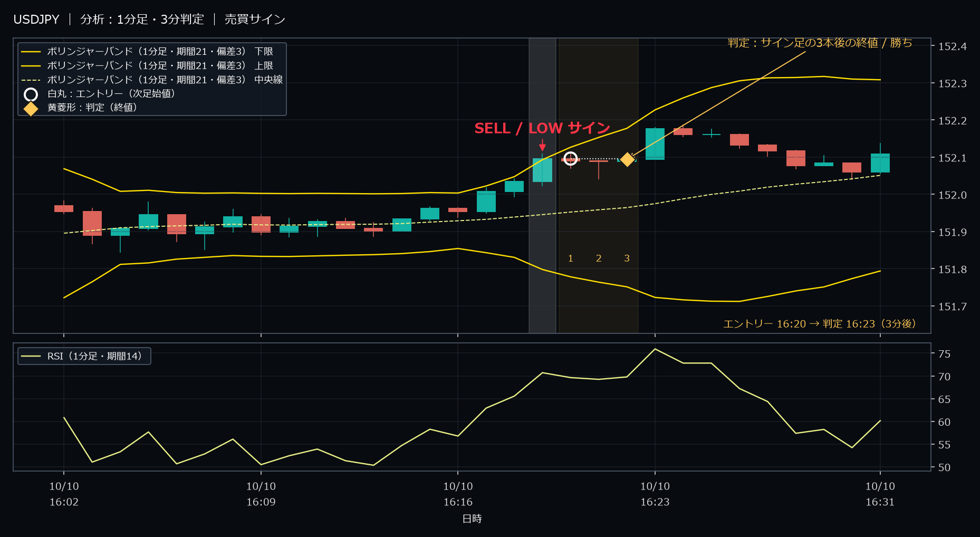Viewport: 980px width, 537px height.
Task: Click the text エントリー 16:20 → 判定 16:23（3分後）
Action: 820,323
